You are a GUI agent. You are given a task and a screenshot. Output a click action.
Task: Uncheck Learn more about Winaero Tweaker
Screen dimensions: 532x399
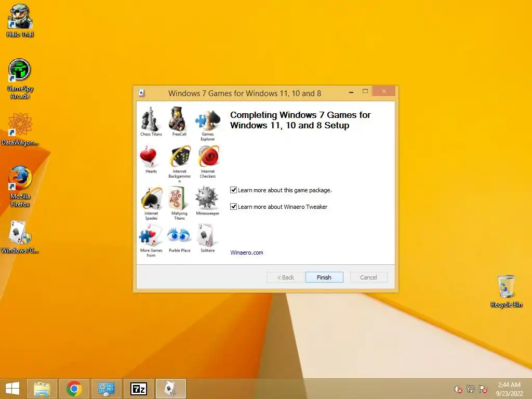coord(233,207)
